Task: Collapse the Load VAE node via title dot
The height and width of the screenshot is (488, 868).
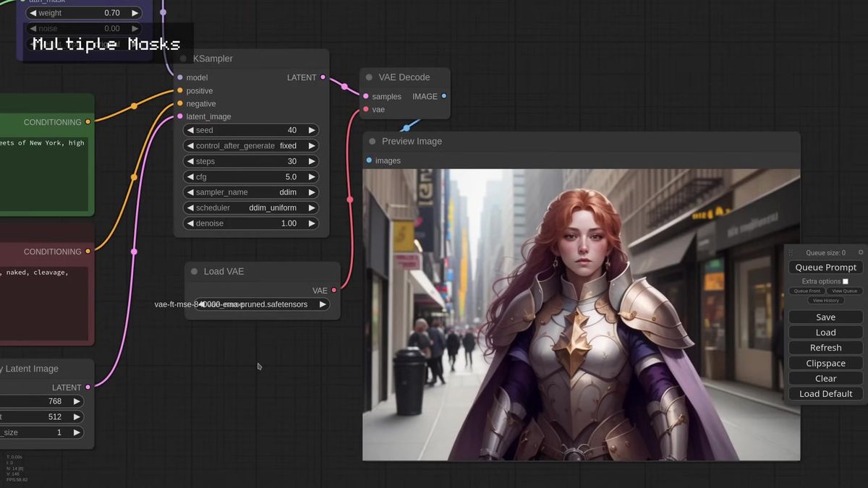Action: (194, 272)
